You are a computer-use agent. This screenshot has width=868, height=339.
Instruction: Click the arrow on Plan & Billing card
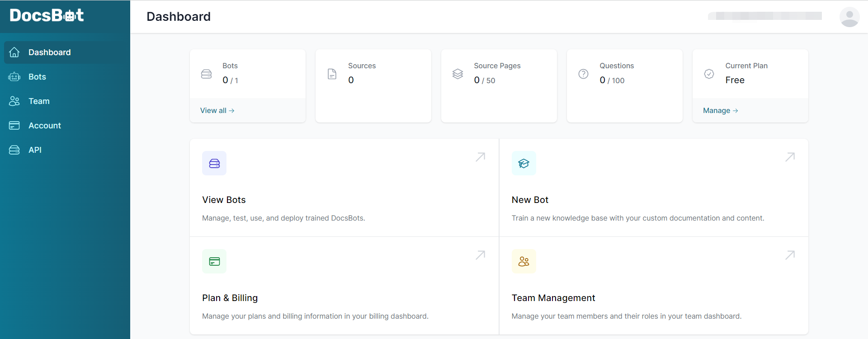pos(481,255)
